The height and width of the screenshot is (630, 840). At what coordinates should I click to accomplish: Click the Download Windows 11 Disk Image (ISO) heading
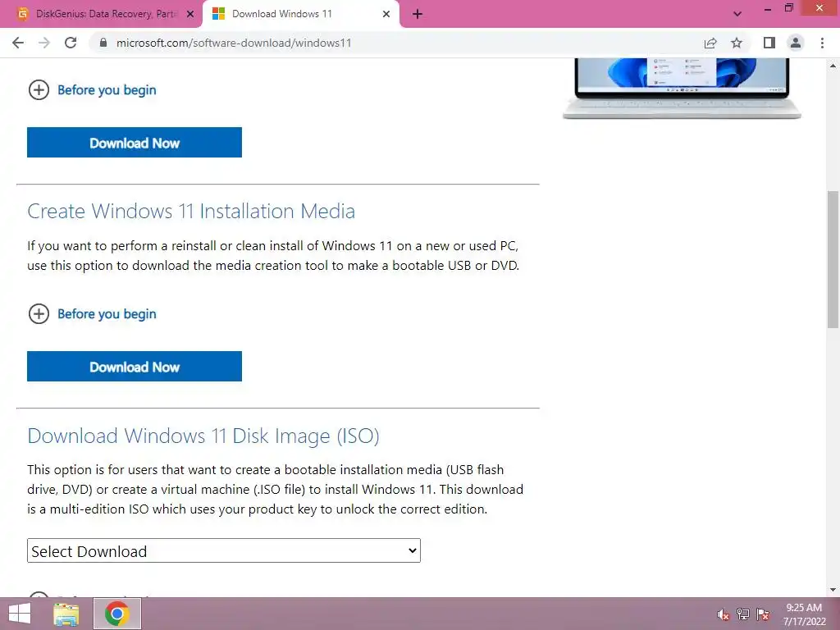(x=203, y=436)
